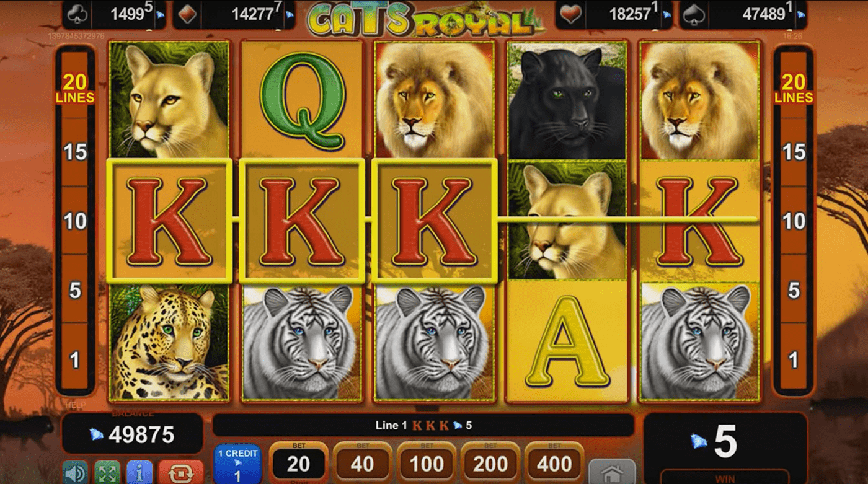
Task: Select 10 lines on right selector
Action: pyautogui.click(x=794, y=221)
